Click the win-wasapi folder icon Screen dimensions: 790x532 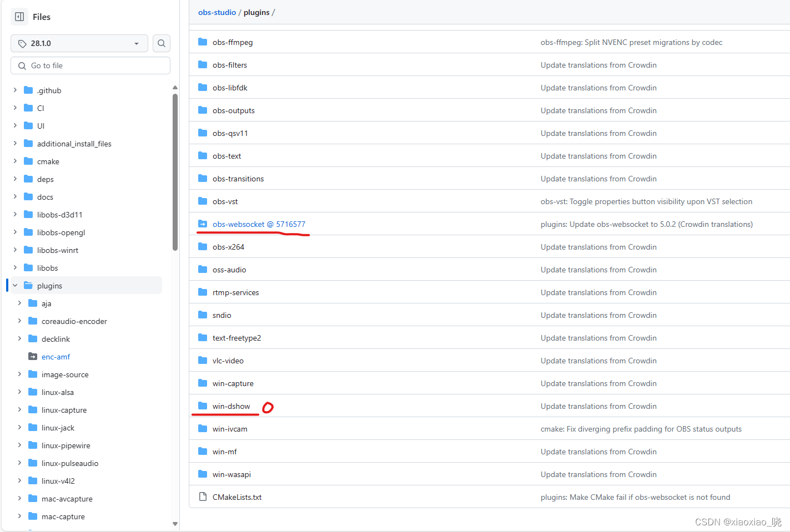(x=203, y=474)
